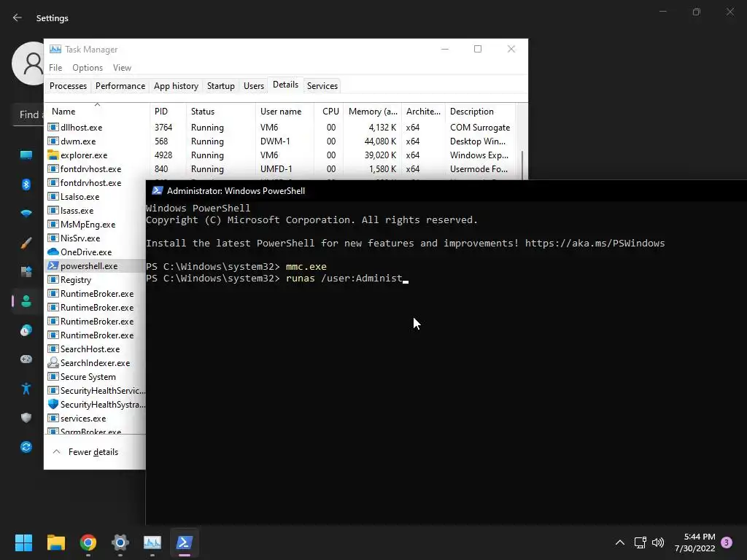This screenshot has width=747, height=560.
Task: Sort by the Architecture column header
Action: coord(423,112)
